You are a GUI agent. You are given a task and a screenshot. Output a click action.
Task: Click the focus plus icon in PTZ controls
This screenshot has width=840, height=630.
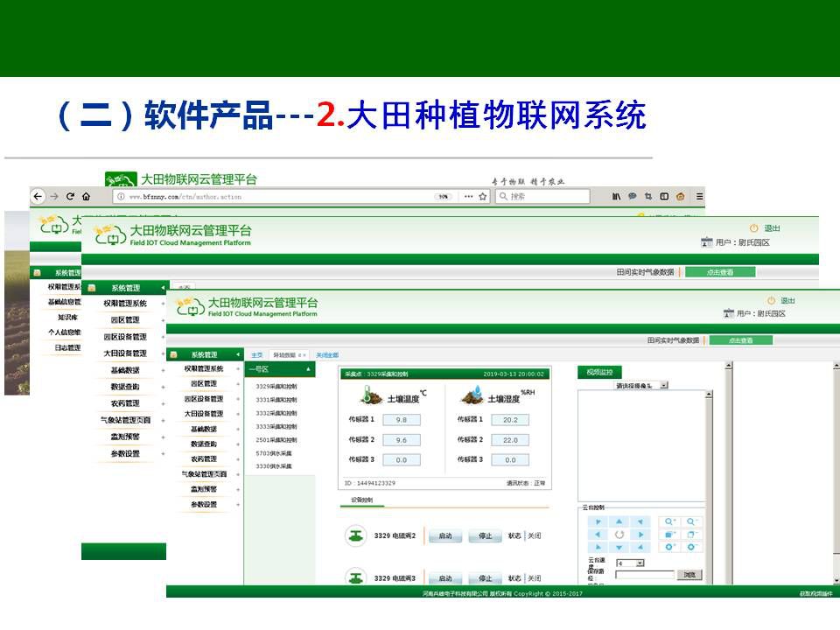669,535
